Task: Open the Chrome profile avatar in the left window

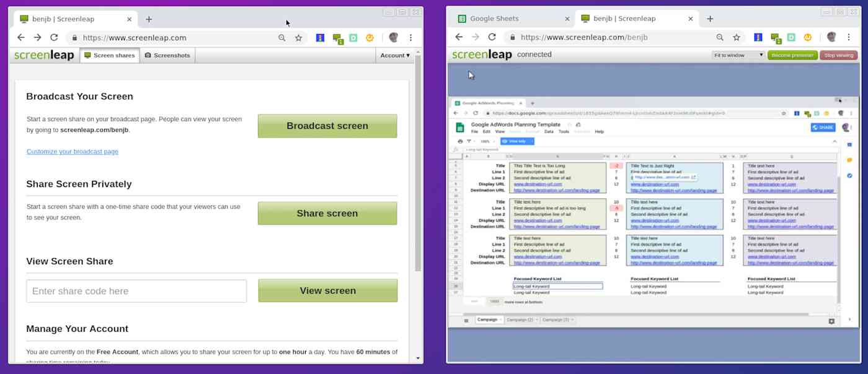Action: [393, 38]
